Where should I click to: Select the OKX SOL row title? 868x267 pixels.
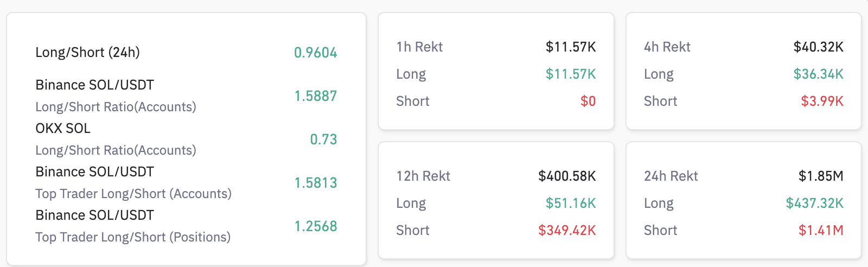point(63,129)
